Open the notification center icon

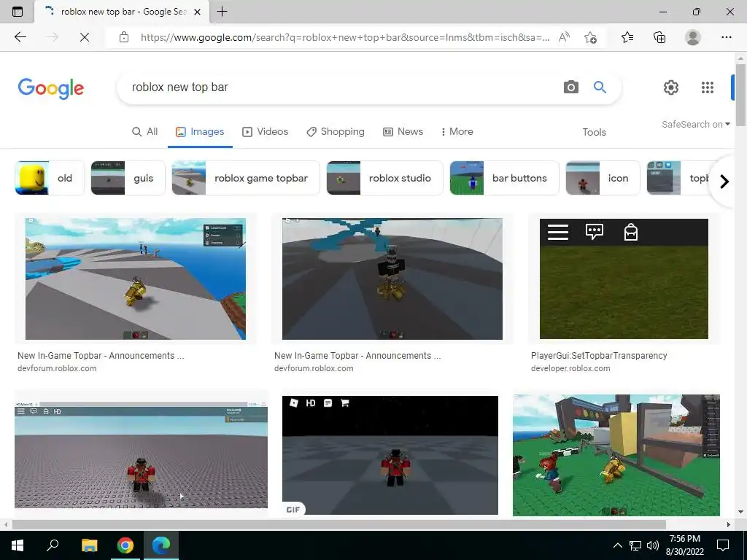pos(723,545)
